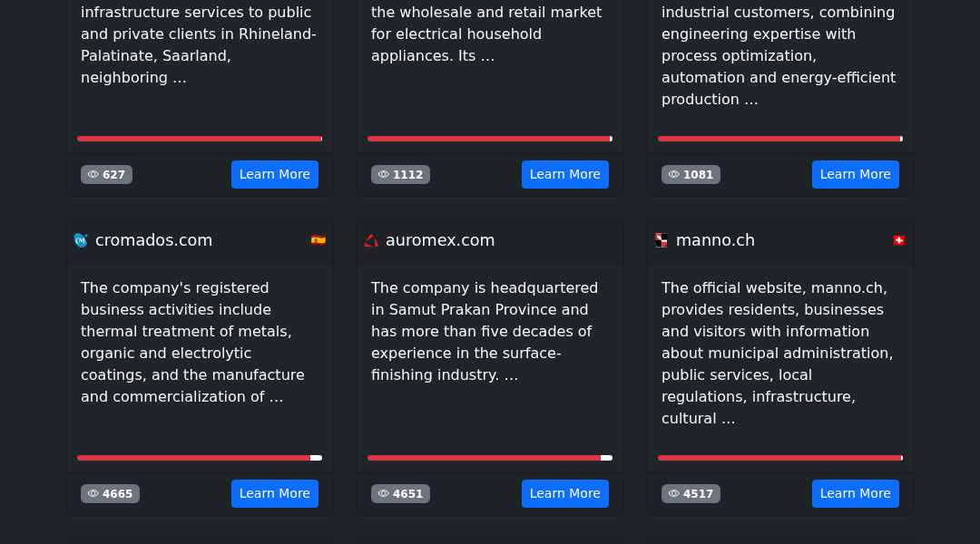Click the eye icon next to 1081
This screenshot has height=544, width=980.
[x=673, y=175]
